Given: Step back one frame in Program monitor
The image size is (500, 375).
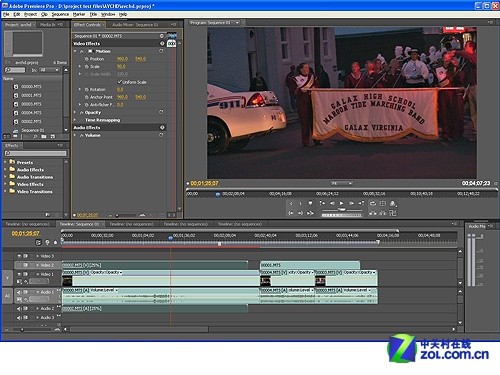Looking at the screenshot, I should (332, 203).
